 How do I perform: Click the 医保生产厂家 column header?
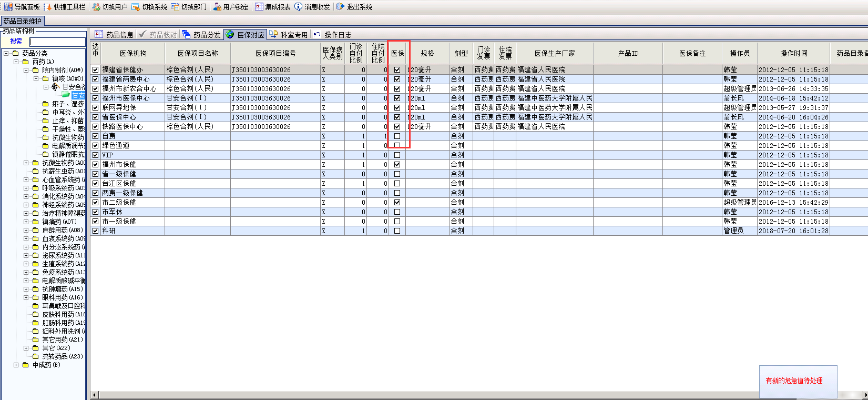(x=555, y=53)
